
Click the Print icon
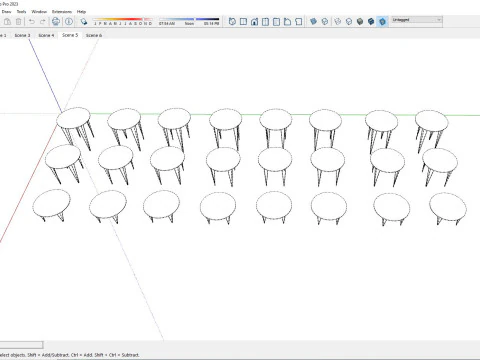(56, 22)
